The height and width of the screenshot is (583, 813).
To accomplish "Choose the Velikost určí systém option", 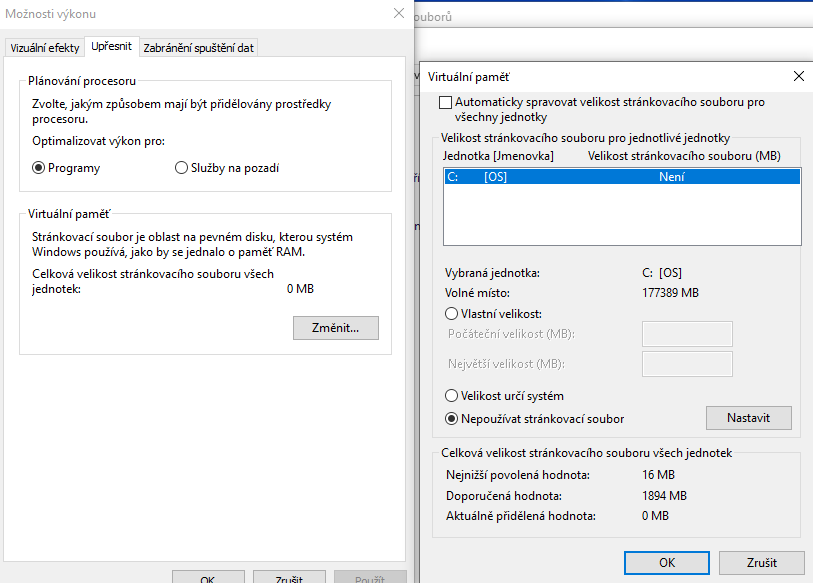I will (452, 396).
